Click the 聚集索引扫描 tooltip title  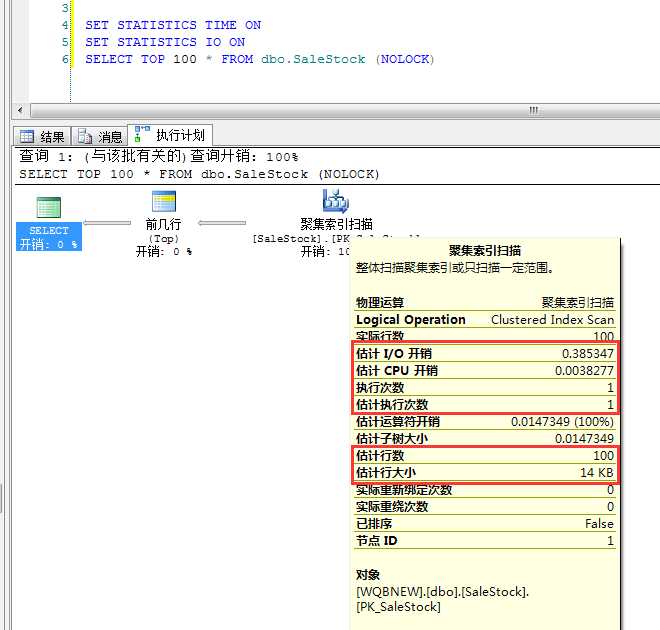click(x=484, y=250)
